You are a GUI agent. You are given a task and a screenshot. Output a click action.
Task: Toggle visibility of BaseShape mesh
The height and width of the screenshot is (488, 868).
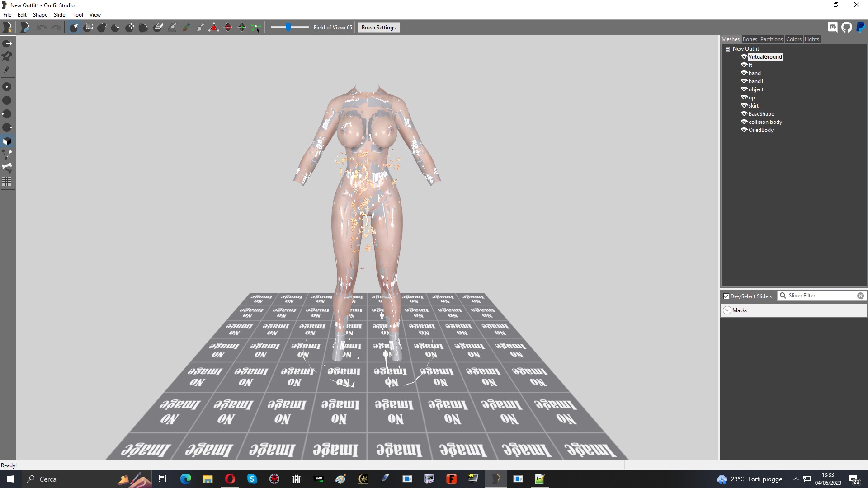[x=744, y=114]
